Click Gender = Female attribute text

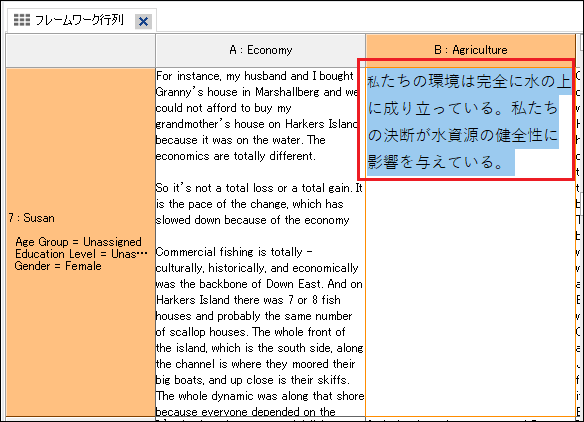click(58, 266)
